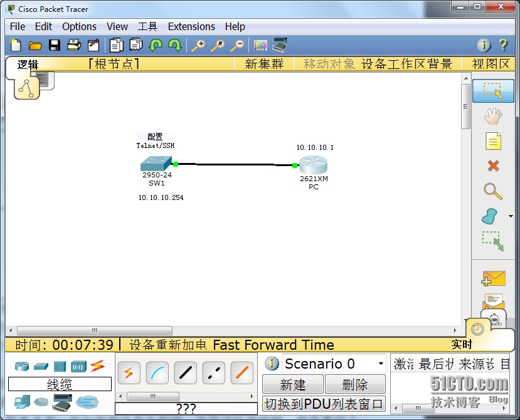Click the 设备重新加电 power cycle button
This screenshot has width=520, height=420.
pyautogui.click(x=168, y=345)
